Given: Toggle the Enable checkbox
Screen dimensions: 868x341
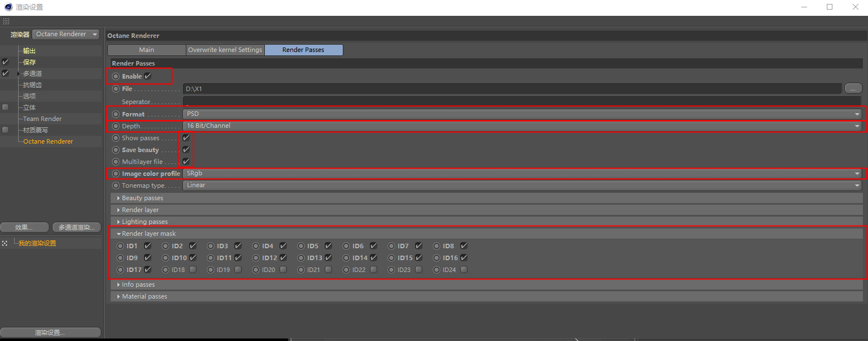Looking at the screenshot, I should [148, 76].
